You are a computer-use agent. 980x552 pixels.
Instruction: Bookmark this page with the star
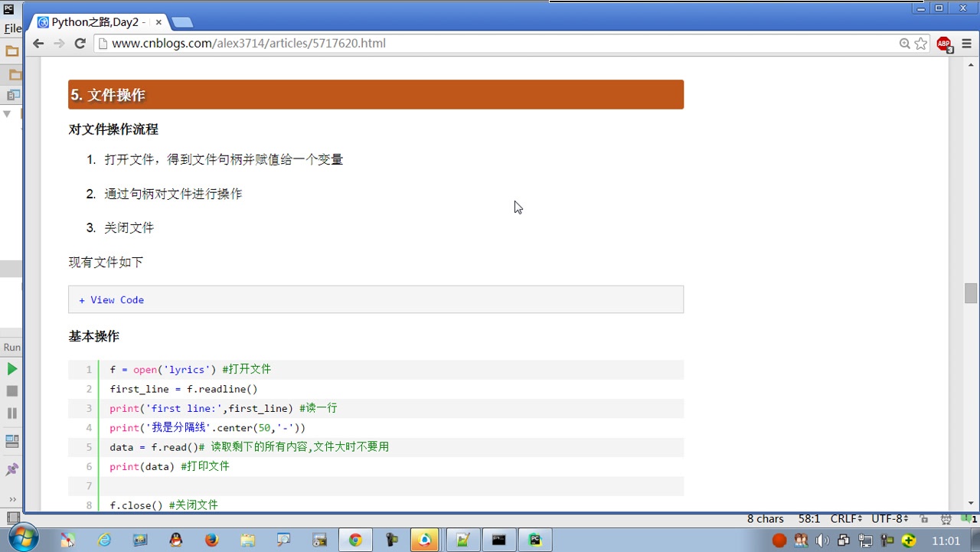coord(921,44)
